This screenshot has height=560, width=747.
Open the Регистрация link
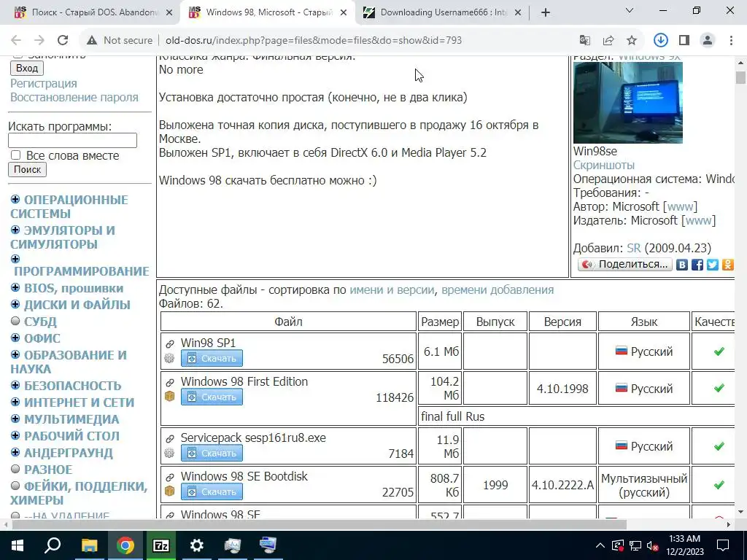44,83
